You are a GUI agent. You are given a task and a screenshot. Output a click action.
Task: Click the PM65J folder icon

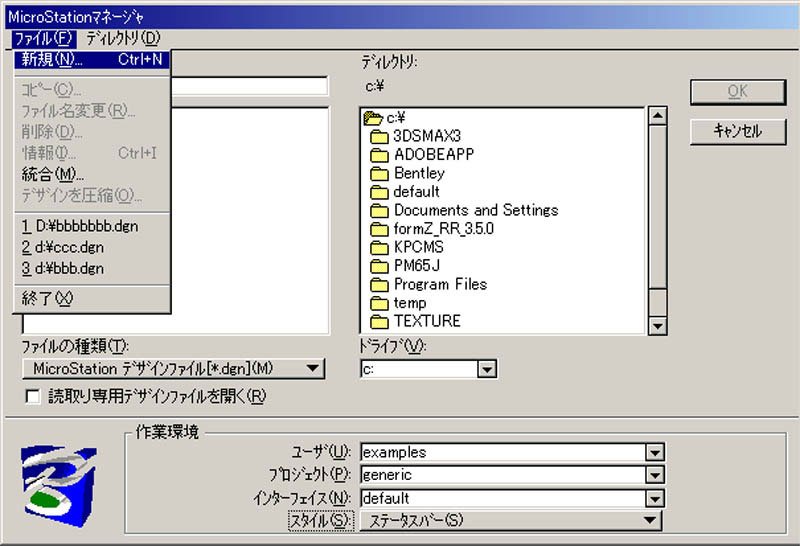coord(379,266)
